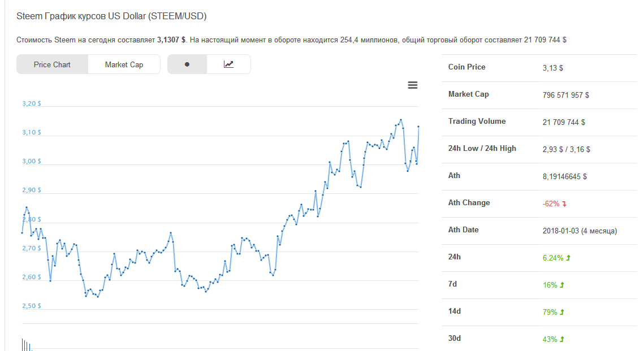Click the Coin Price row label

click(x=466, y=67)
